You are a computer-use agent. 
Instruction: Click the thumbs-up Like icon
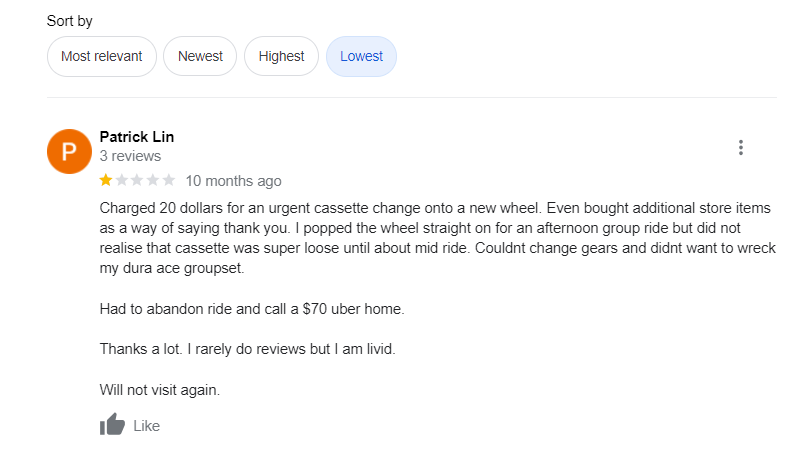click(x=112, y=425)
